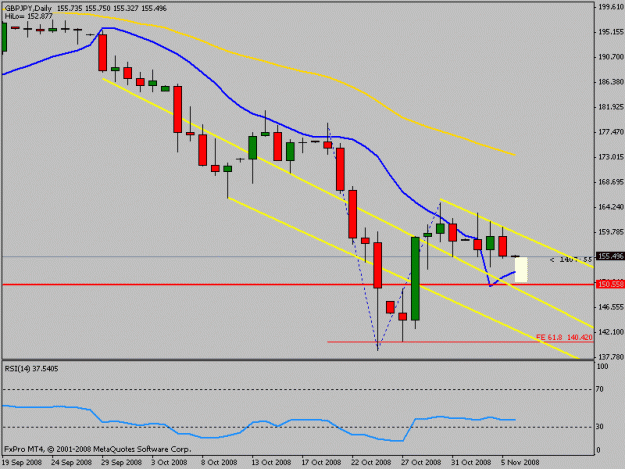Image resolution: width=625 pixels, height=469 pixels.
Task: Click the 177.470 price axis value
Action: point(611,132)
